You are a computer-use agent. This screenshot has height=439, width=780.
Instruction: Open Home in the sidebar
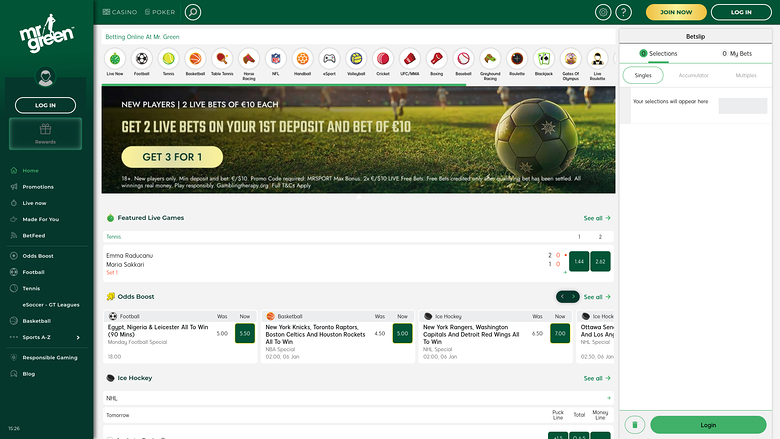pos(30,171)
